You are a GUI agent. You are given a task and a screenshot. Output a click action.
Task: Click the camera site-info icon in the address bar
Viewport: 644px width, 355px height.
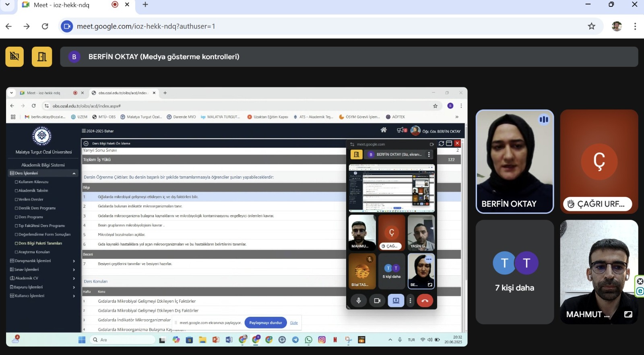coord(67,26)
